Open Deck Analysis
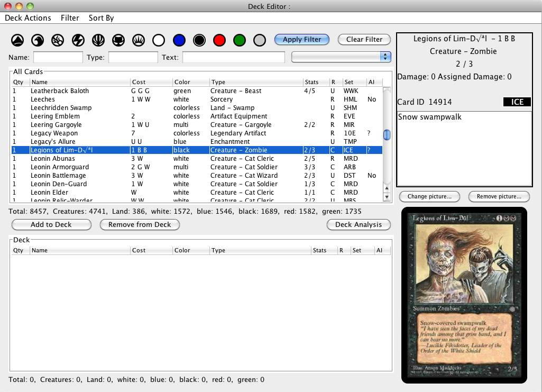Viewport: 542px width, 392px height. click(359, 225)
